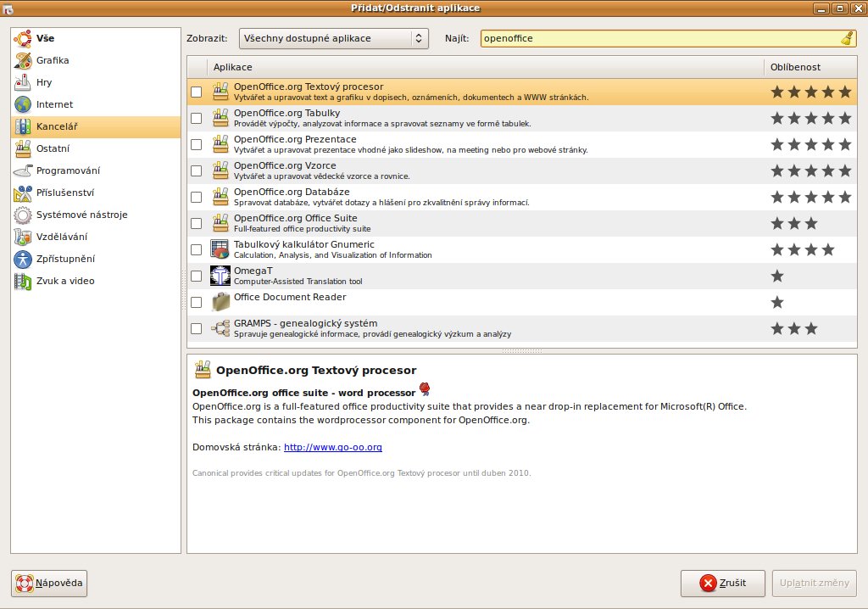Click the Grafika palette icon
This screenshot has width=868, height=609.
(23, 60)
